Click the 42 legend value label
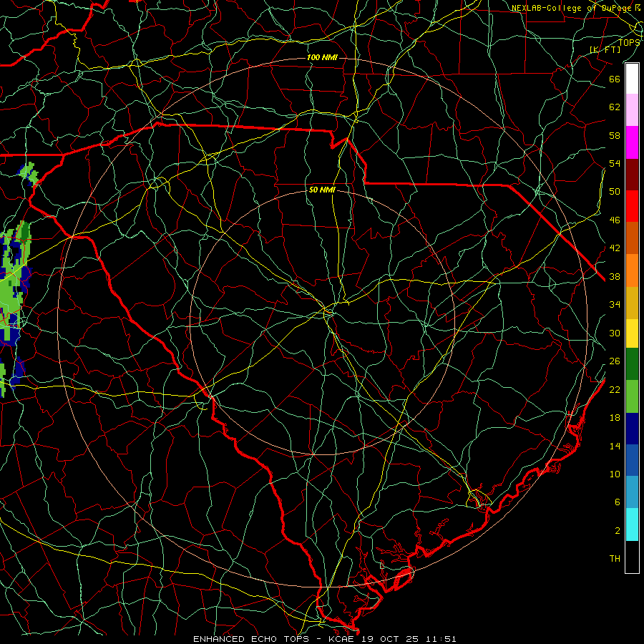This screenshot has width=644, height=644. click(615, 248)
